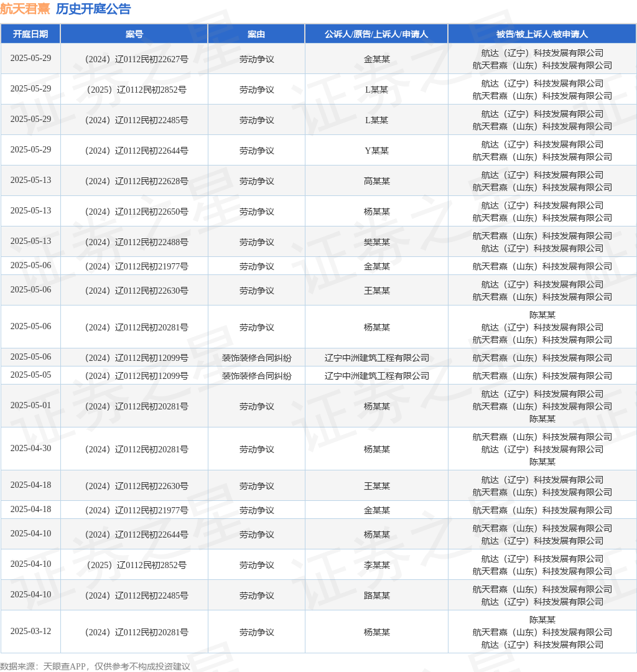Click 劳动争议 in the 2025-03-12 row
637x672 pixels.
click(x=256, y=633)
